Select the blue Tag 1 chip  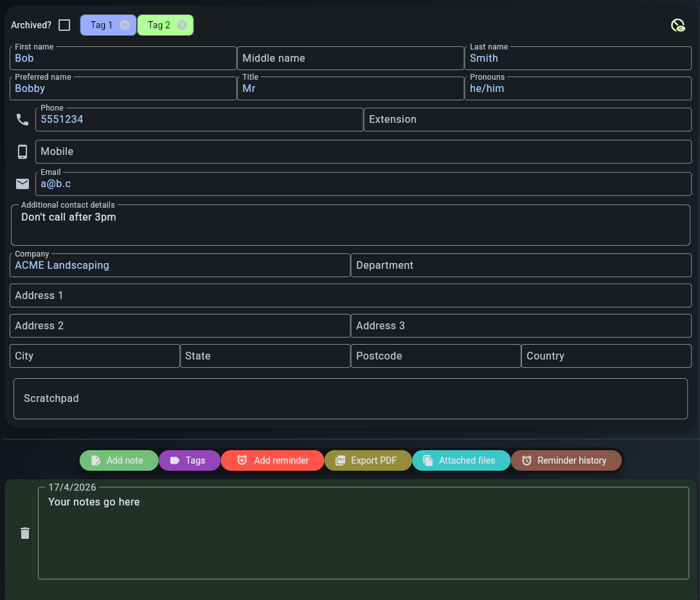tap(108, 25)
